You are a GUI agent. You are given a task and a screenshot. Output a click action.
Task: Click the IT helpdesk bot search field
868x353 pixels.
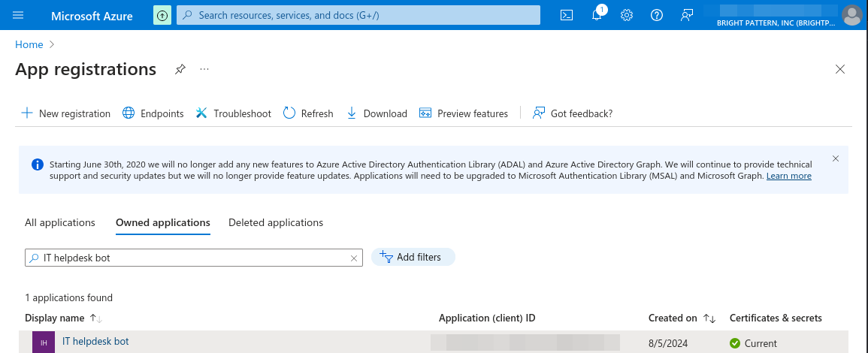(194, 258)
